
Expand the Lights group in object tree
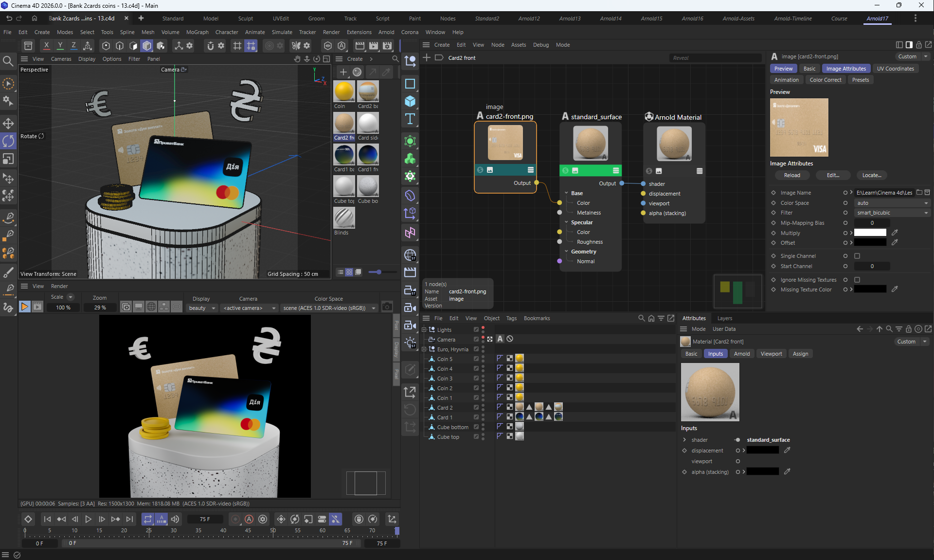(x=424, y=329)
